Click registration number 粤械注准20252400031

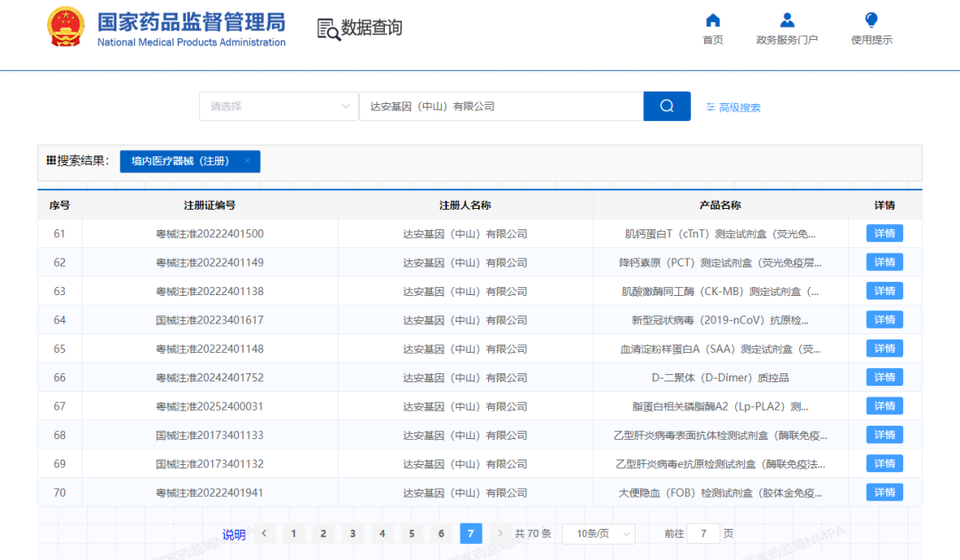[x=210, y=406]
